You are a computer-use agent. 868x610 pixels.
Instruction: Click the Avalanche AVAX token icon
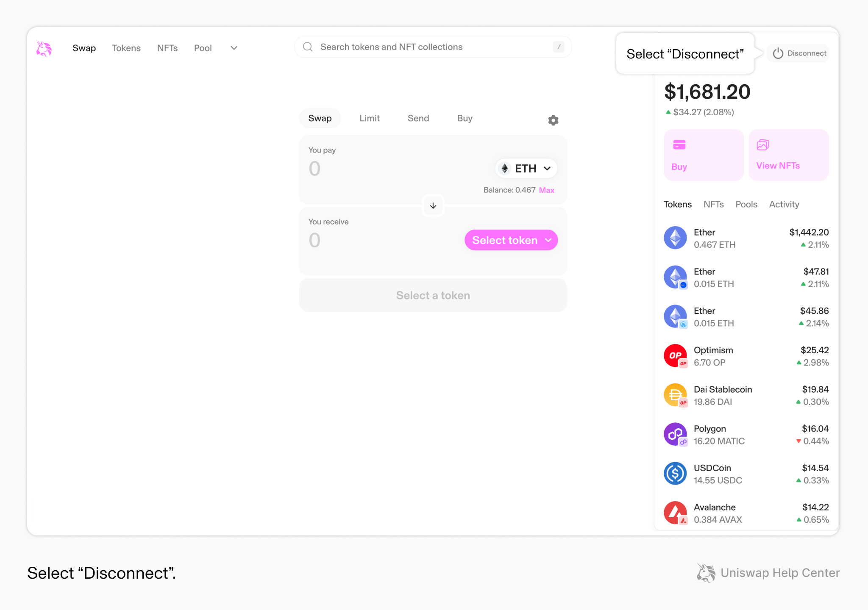(x=675, y=513)
